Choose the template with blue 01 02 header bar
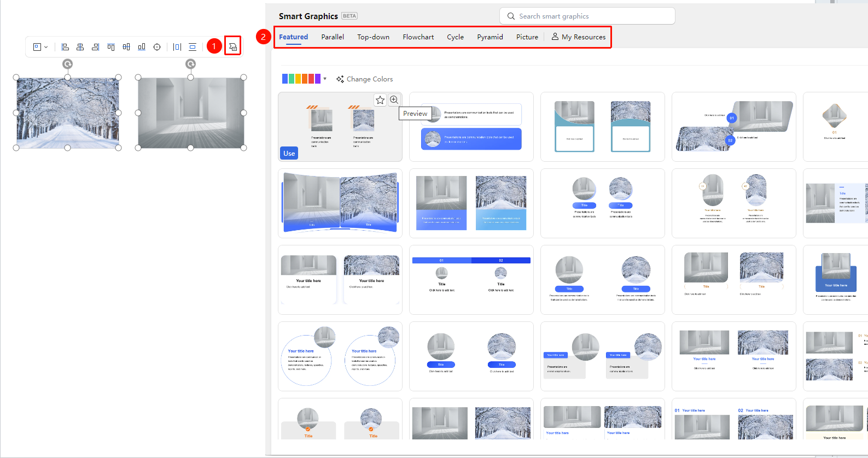 [471, 280]
